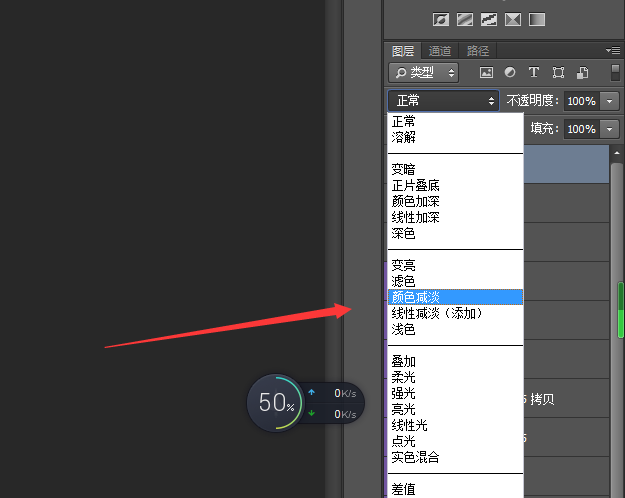Select 实色混合 blend mode
The height and width of the screenshot is (498, 625).
455,457
